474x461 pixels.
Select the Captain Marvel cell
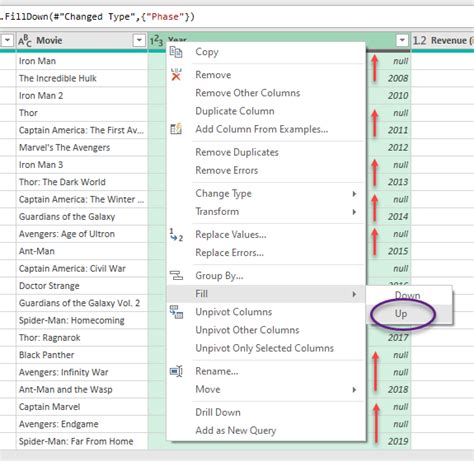pos(82,407)
